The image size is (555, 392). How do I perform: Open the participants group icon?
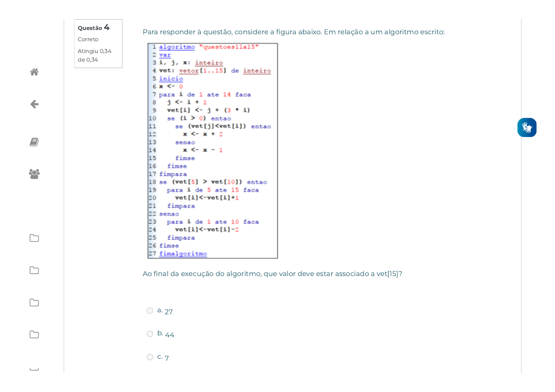pos(34,174)
